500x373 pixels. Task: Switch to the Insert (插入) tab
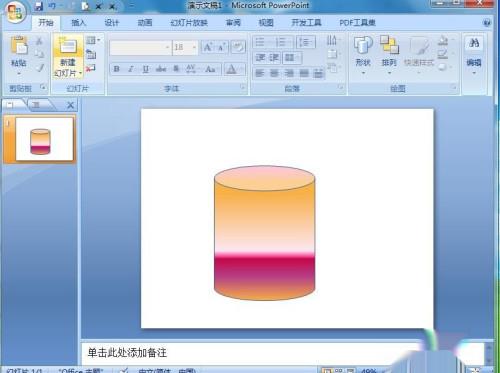(x=79, y=23)
